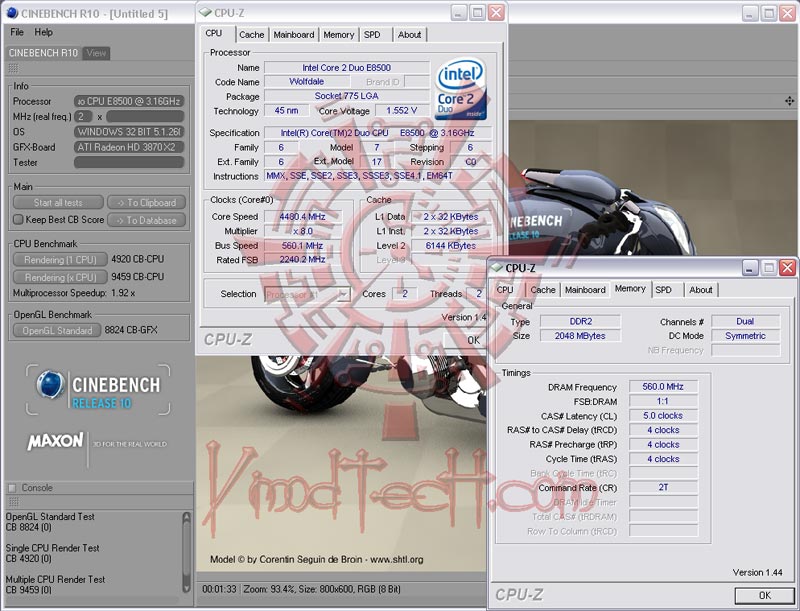Select the CINEBENCH R10 tab
The height and width of the screenshot is (611, 800).
pyautogui.click(x=43, y=53)
